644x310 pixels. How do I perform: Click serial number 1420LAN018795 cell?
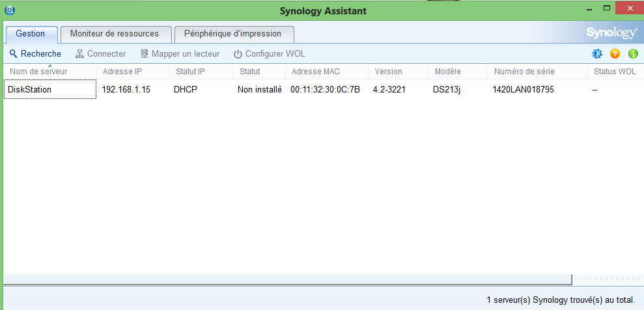524,89
